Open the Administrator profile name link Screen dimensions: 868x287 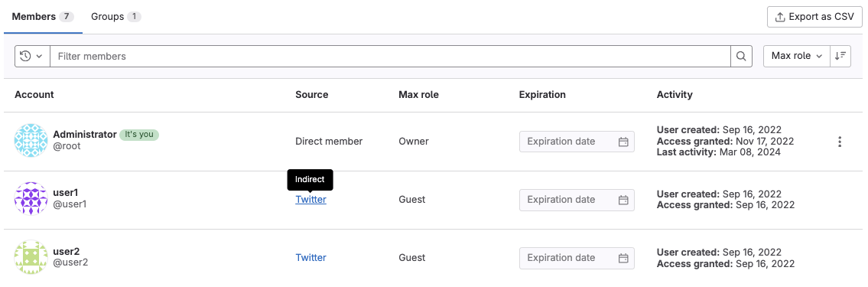[x=85, y=135]
